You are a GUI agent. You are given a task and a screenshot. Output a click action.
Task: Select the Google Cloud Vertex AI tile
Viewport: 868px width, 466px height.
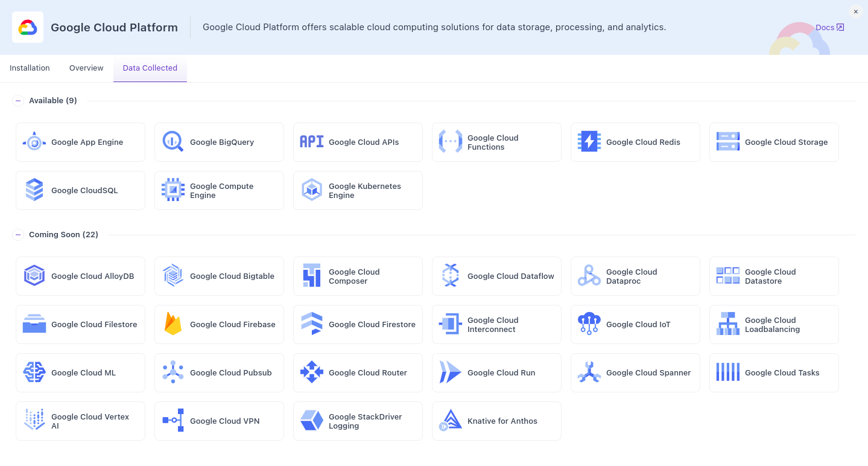[x=80, y=421]
